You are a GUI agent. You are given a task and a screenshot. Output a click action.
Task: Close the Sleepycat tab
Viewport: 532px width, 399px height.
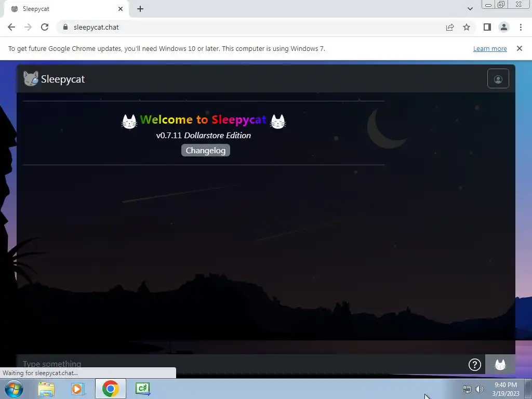[121, 9]
